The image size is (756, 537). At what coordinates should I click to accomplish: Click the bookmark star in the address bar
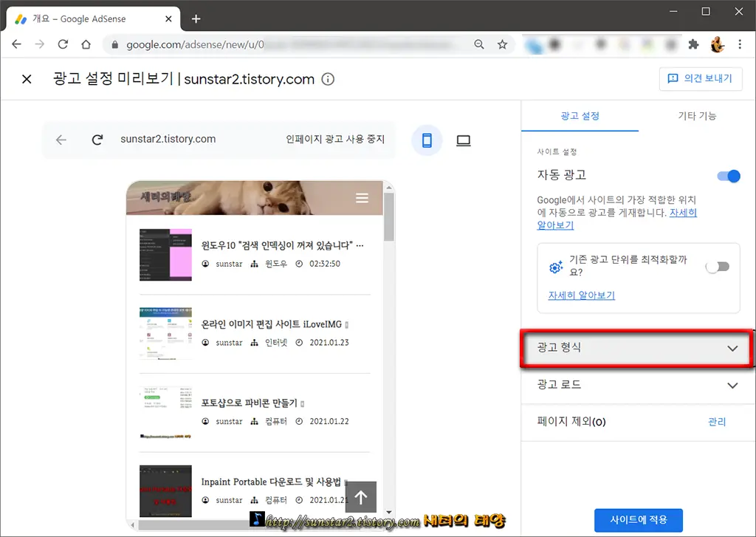pos(503,44)
